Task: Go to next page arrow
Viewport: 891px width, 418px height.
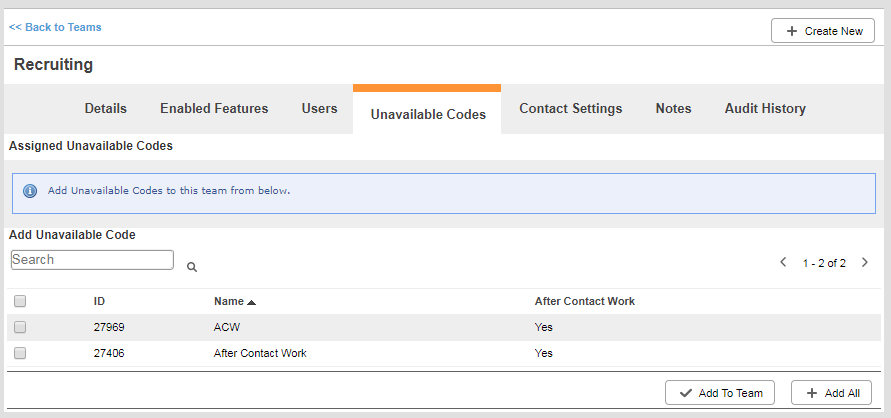Action: coord(865,263)
